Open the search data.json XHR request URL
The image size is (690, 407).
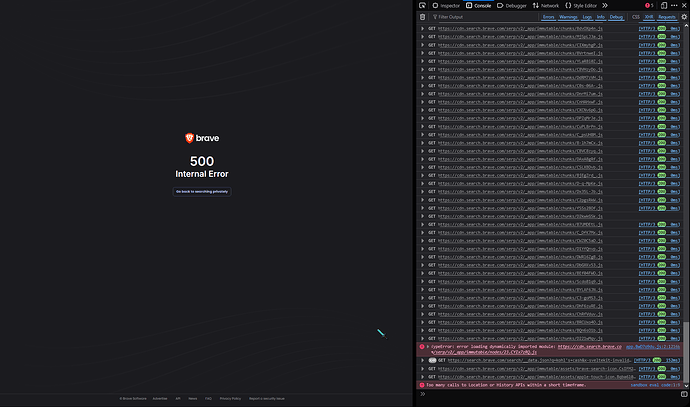pos(539,360)
